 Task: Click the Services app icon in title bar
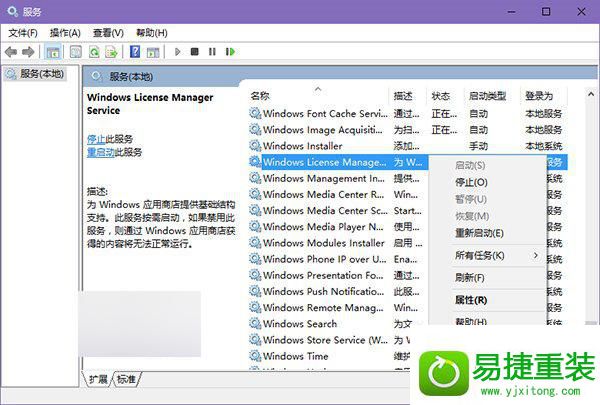12,11
